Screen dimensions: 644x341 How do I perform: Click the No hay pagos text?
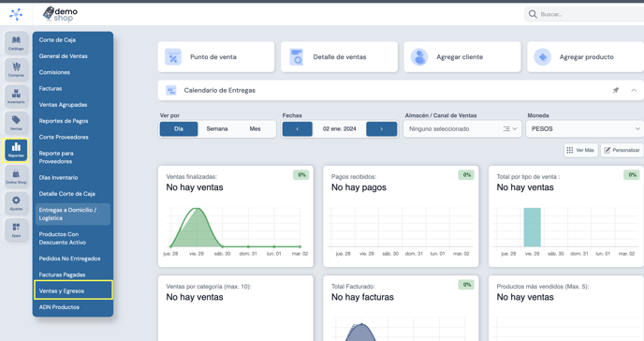[359, 187]
